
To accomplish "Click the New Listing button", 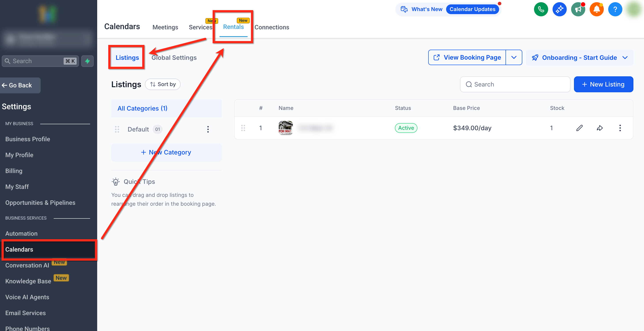I will coord(603,85).
